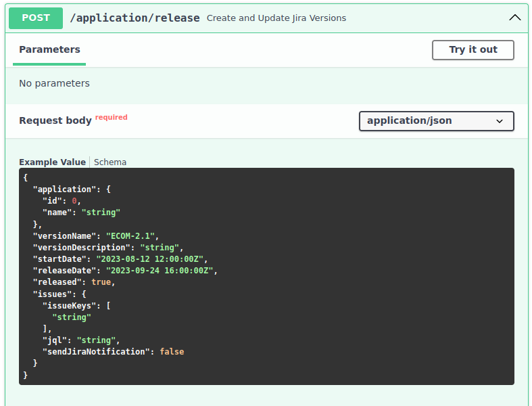Click the 'true' value for released
532x406 pixels.
pyautogui.click(x=101, y=282)
